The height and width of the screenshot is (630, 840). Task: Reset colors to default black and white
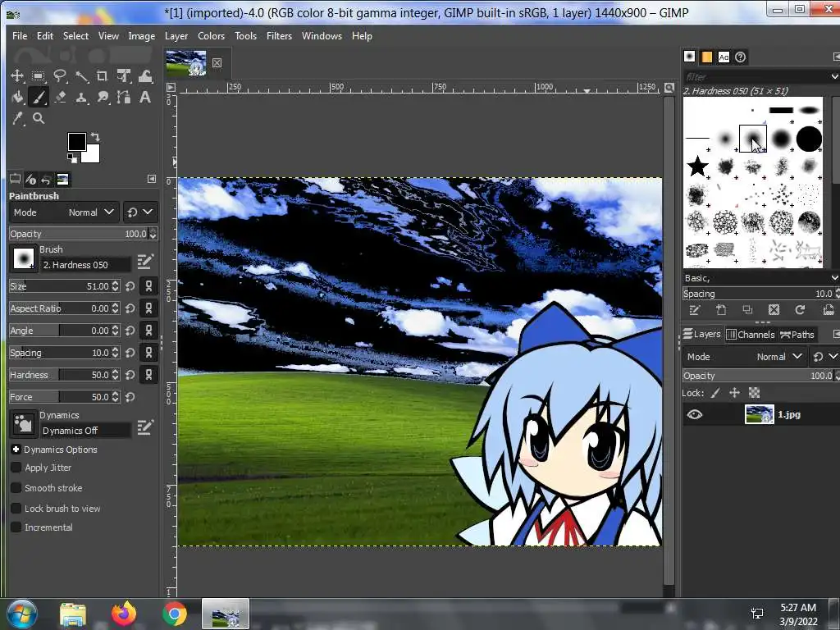click(x=72, y=157)
